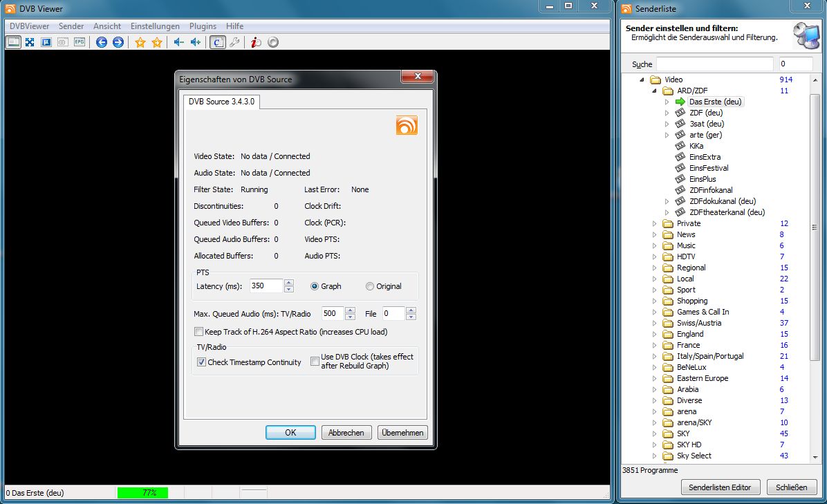Expand the Swiss/Austria folder
Viewport: 827px width, 504px height.
pos(655,323)
